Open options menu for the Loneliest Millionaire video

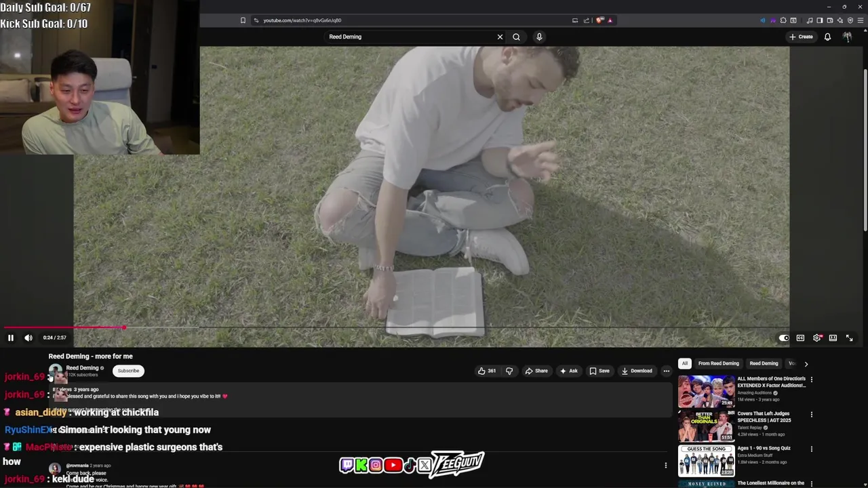[x=811, y=483]
